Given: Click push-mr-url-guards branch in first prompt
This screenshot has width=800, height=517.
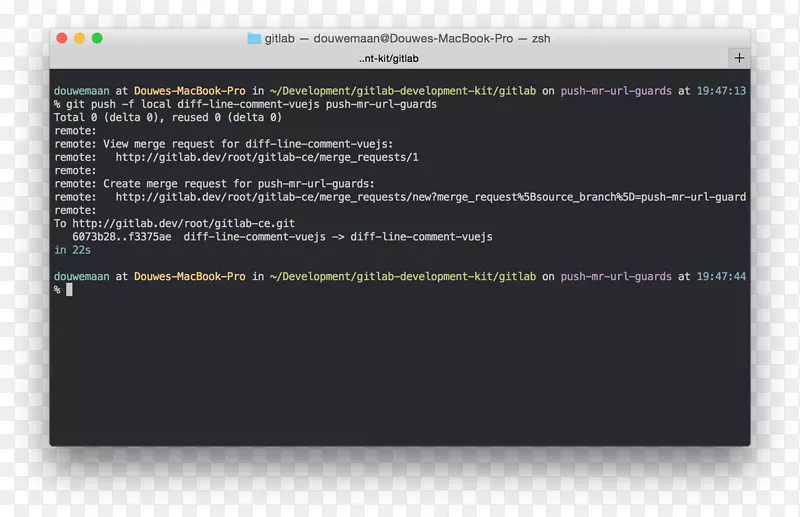Looking at the screenshot, I should 616,91.
